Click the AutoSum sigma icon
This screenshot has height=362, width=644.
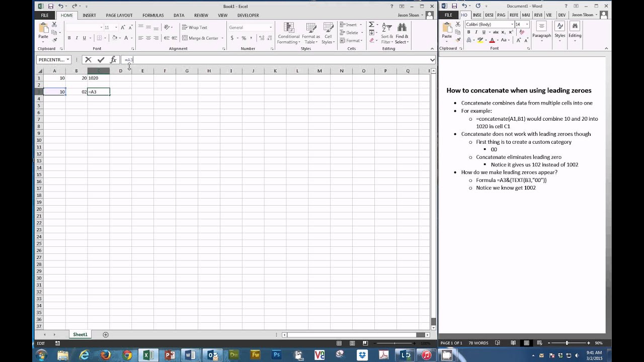pos(371,25)
